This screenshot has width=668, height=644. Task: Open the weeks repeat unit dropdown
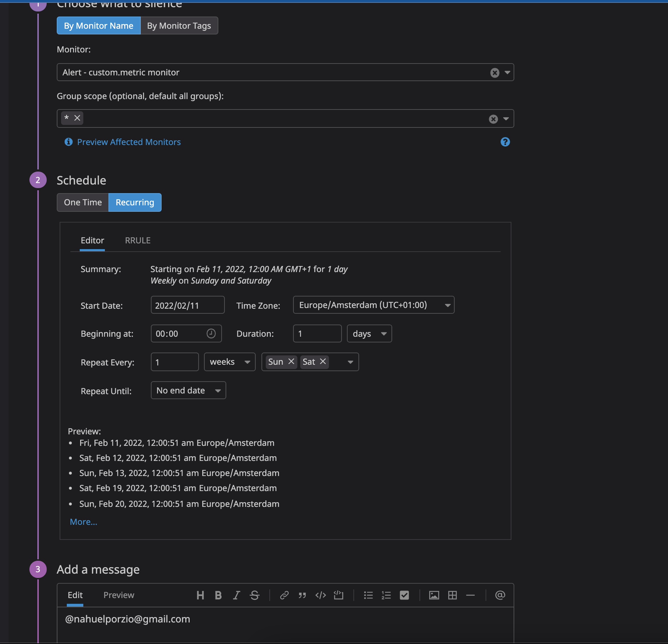tap(230, 362)
